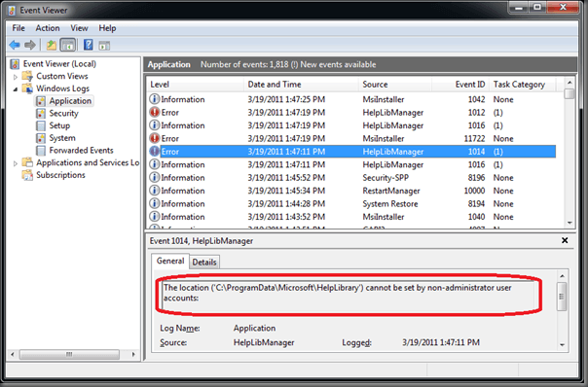Open Help via the blue question-mark icon
Screen dimensions: 588x387
coord(89,45)
